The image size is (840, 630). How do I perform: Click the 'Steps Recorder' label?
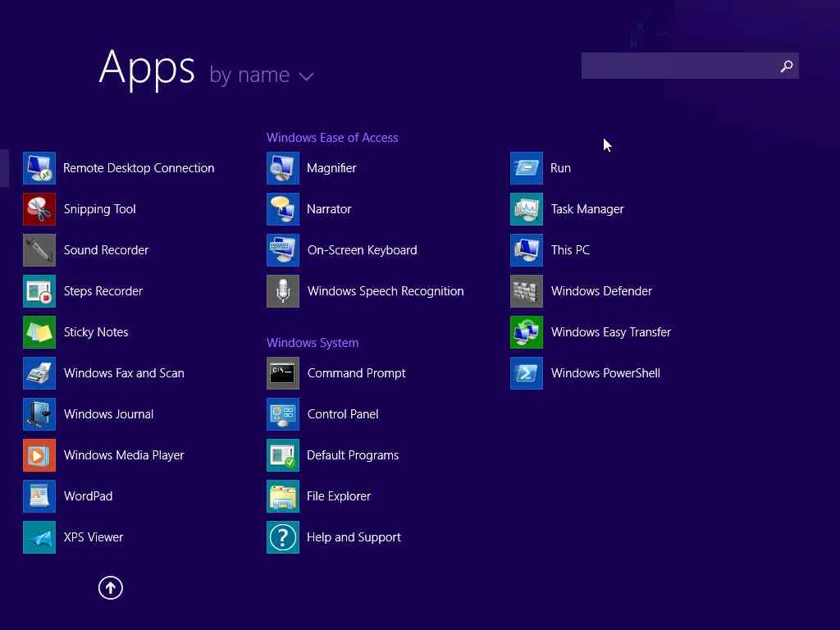[103, 291]
